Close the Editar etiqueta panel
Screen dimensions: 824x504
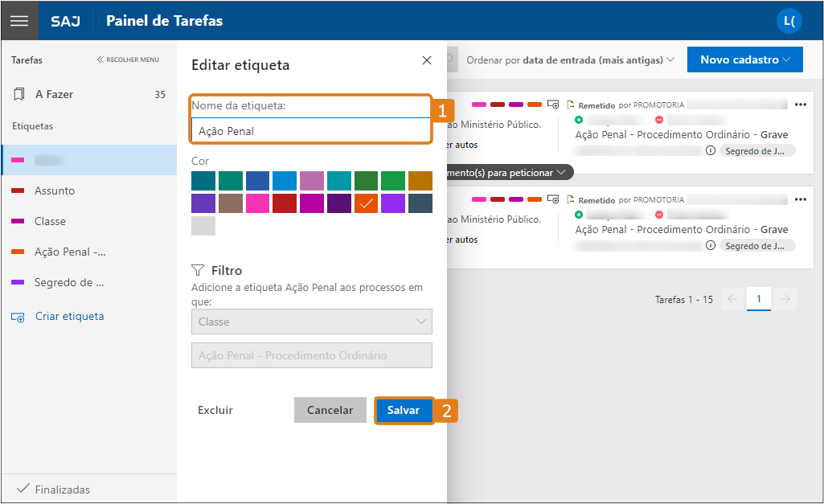pos(426,60)
